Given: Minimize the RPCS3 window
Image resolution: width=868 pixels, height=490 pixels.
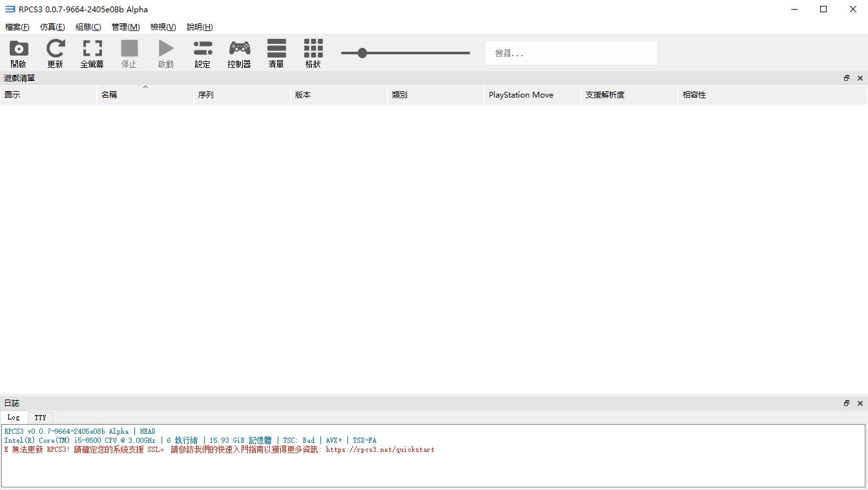Looking at the screenshot, I should pyautogui.click(x=794, y=9).
